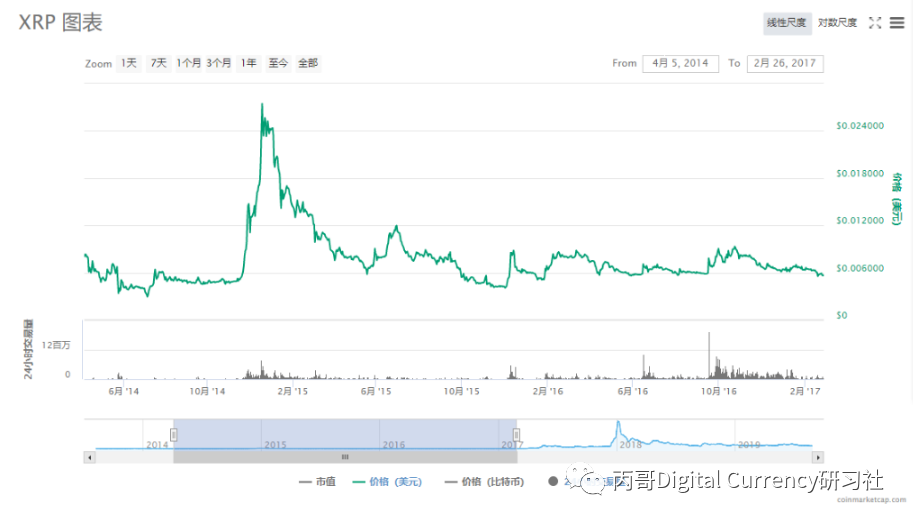The image size is (913, 522).
Task: Toggle the 价格 (比特币) BTC price series
Action: [x=483, y=482]
